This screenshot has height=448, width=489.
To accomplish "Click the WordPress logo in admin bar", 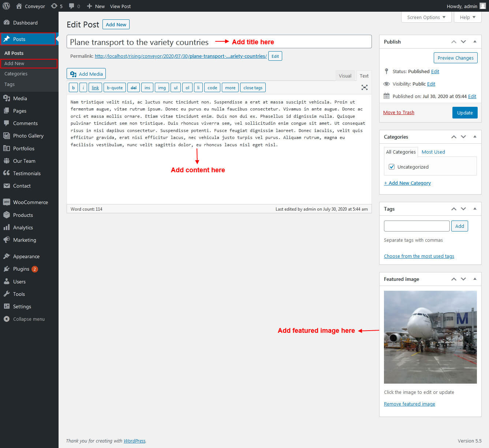I will [6, 6].
